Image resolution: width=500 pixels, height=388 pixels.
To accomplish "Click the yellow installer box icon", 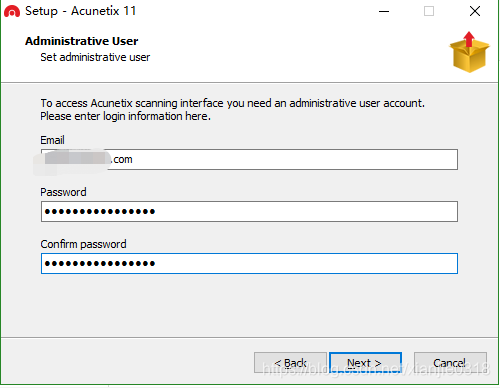I will (469, 52).
